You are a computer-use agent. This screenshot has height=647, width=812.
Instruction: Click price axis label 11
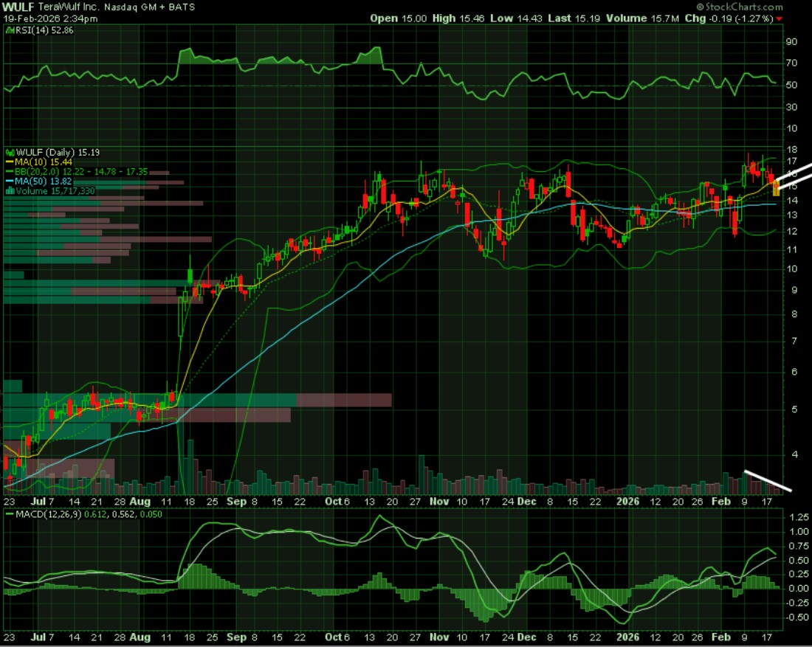792,249
